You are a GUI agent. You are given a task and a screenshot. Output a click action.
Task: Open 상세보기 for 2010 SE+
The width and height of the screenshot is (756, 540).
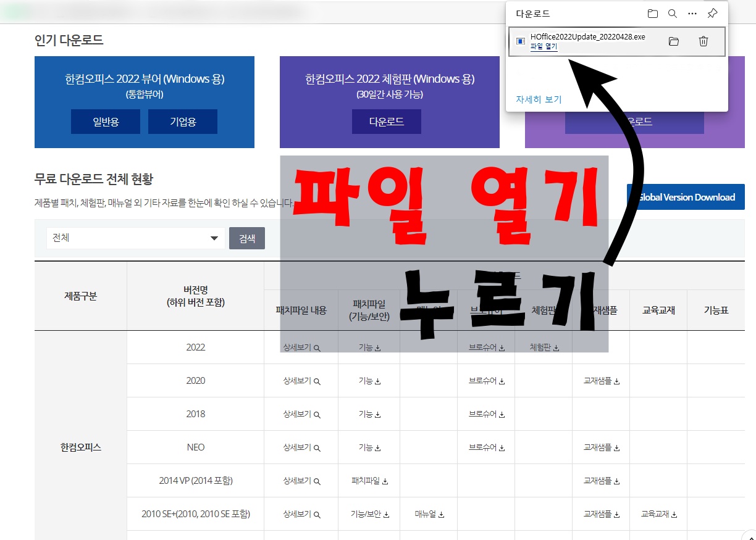tap(301, 514)
